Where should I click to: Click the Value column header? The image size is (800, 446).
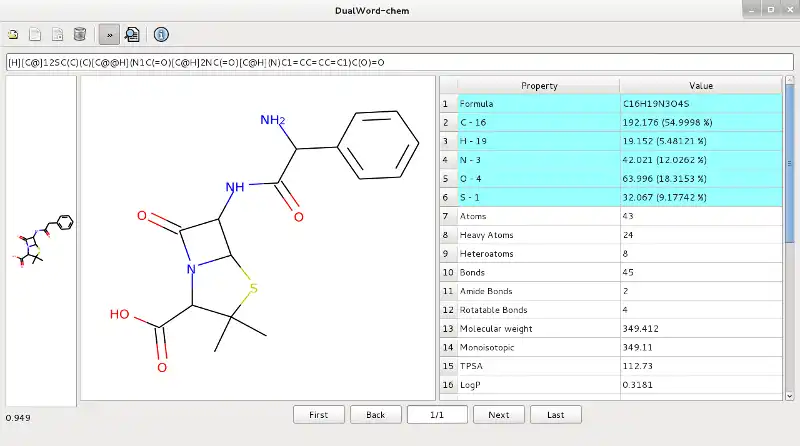click(701, 86)
